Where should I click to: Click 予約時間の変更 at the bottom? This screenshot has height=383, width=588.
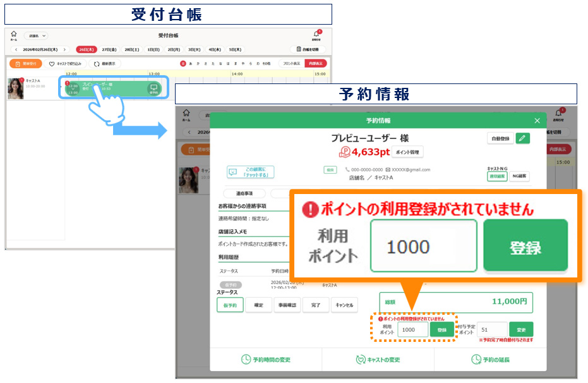tap(266, 360)
